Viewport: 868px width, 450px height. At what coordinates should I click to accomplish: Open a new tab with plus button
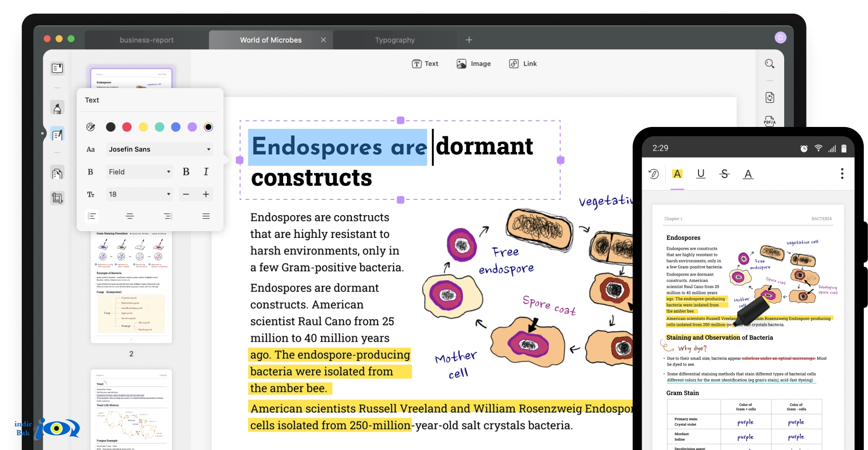(x=469, y=40)
